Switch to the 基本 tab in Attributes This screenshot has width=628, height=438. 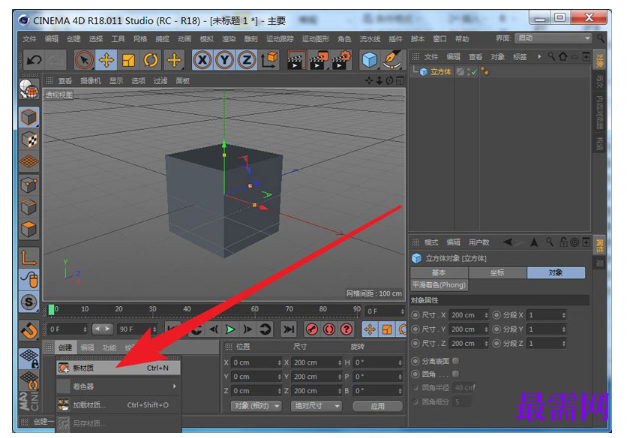click(x=439, y=273)
